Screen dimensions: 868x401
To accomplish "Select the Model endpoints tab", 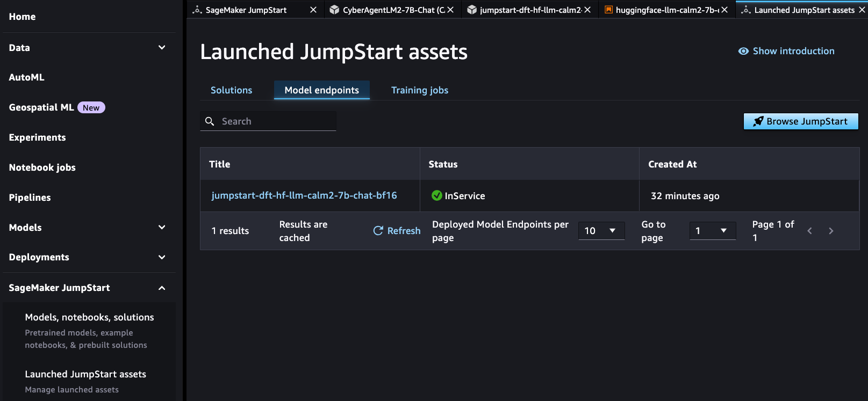I will (x=322, y=90).
